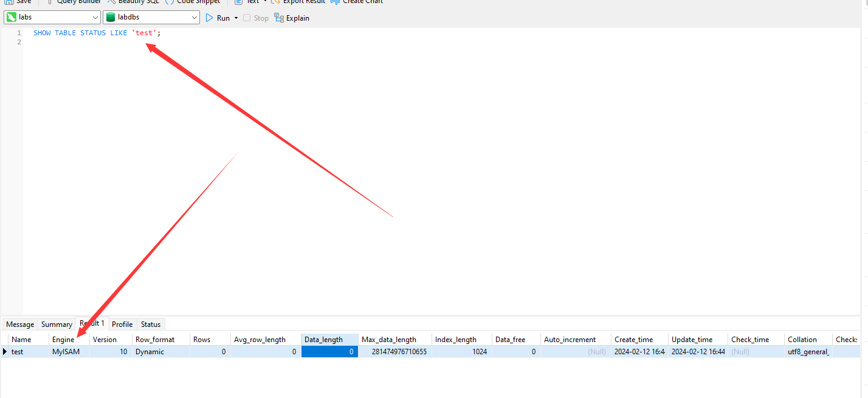Image resolution: width=868 pixels, height=398 pixels.
Task: Click the Engine column header
Action: (63, 340)
